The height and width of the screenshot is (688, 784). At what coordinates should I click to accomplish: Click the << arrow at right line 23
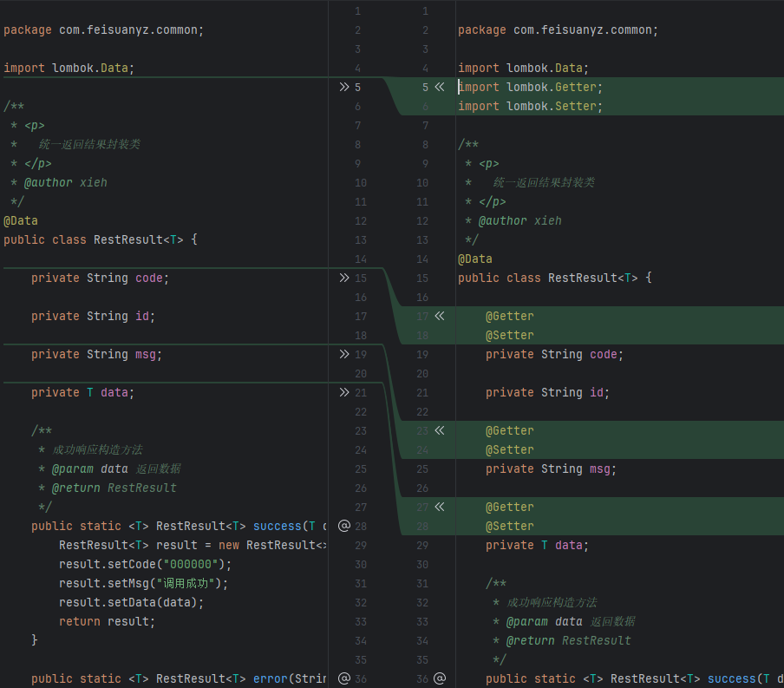point(439,430)
